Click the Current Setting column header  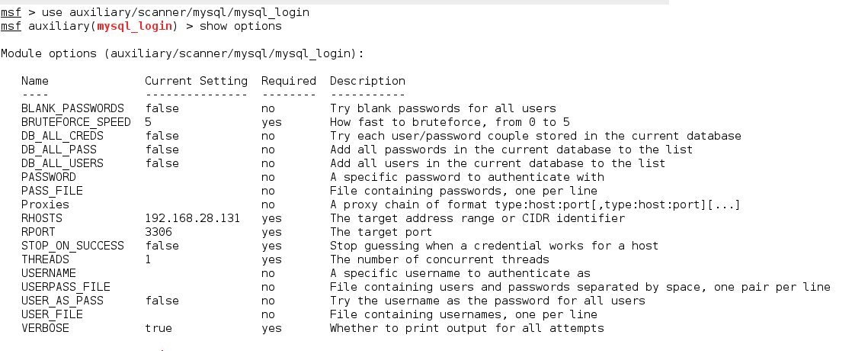pos(196,81)
